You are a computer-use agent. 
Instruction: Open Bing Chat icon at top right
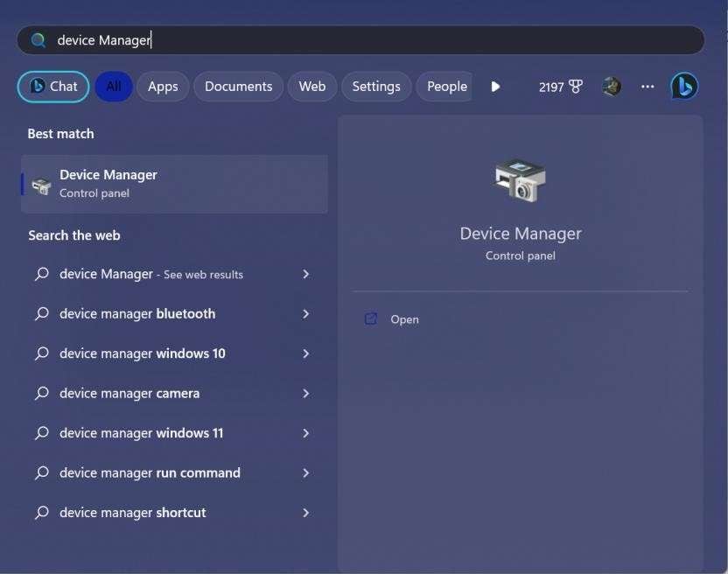click(x=684, y=87)
